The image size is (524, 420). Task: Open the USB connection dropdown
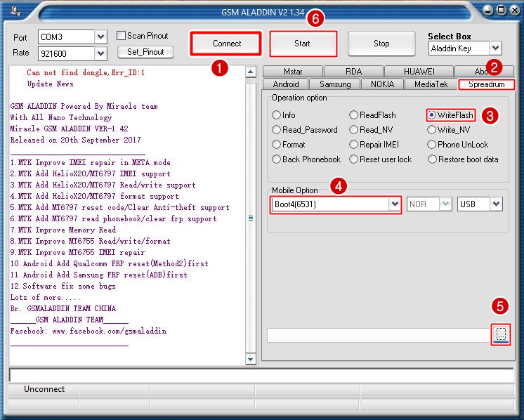tap(497, 204)
